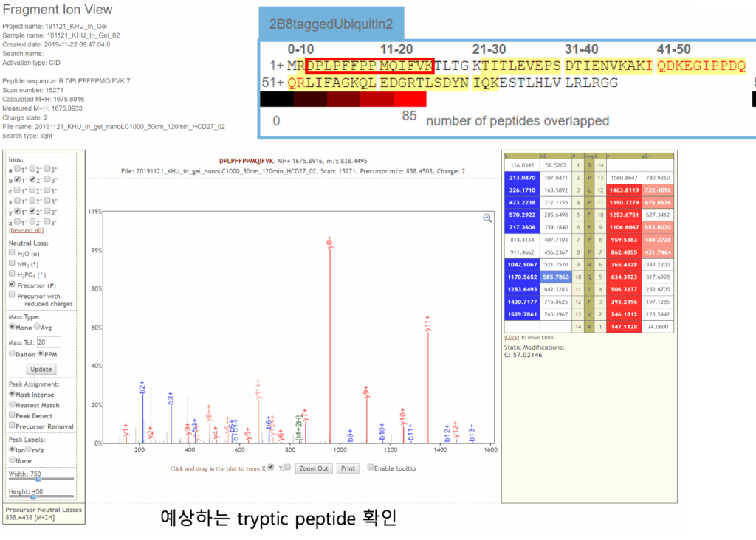Screen dimensions: 756x540
Task: Toggle the Peak Detect checkbox
Action: point(12,415)
